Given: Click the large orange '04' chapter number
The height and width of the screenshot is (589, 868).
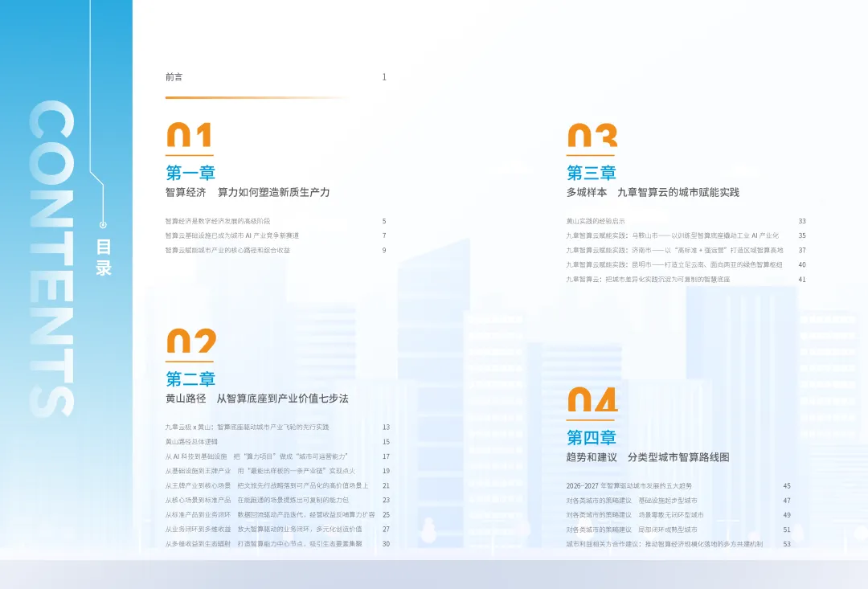Looking at the screenshot, I should (592, 399).
